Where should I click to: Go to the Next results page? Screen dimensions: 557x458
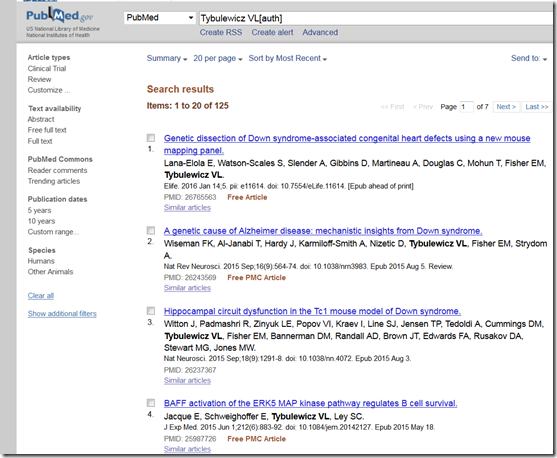click(x=506, y=107)
